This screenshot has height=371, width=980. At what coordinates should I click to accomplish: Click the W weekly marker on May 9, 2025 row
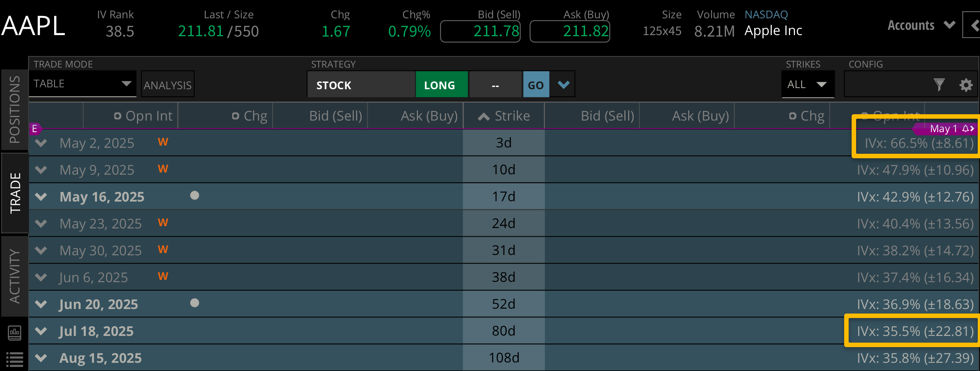[163, 169]
